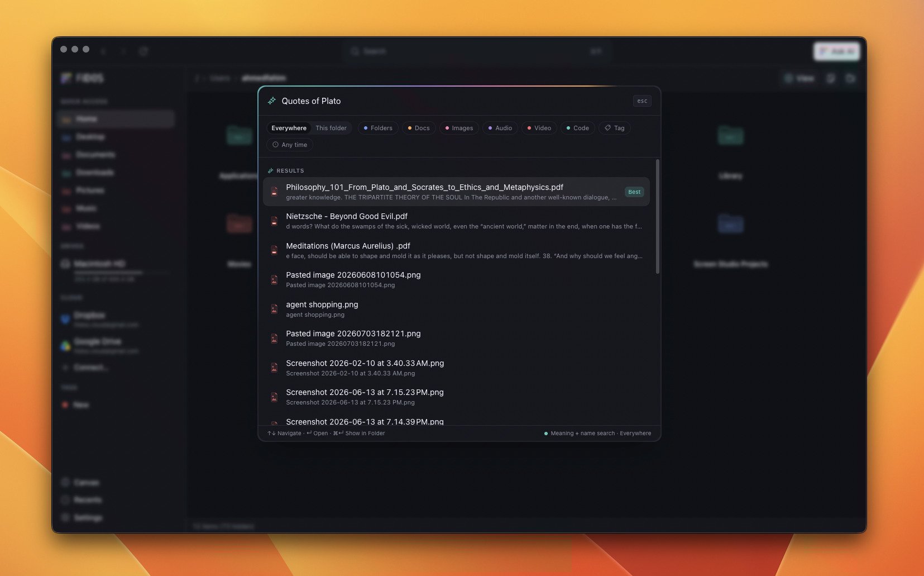The height and width of the screenshot is (576, 924).
Task: Click the Dropbox icon in the sidebar
Action: tap(65, 319)
